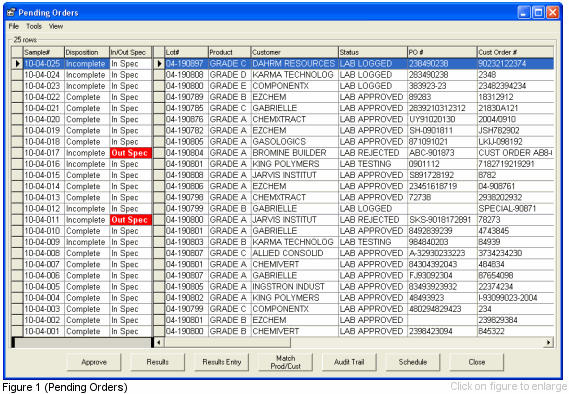Click 'Click on figure to enlarge' link
569x394 pixels.
coord(509,386)
